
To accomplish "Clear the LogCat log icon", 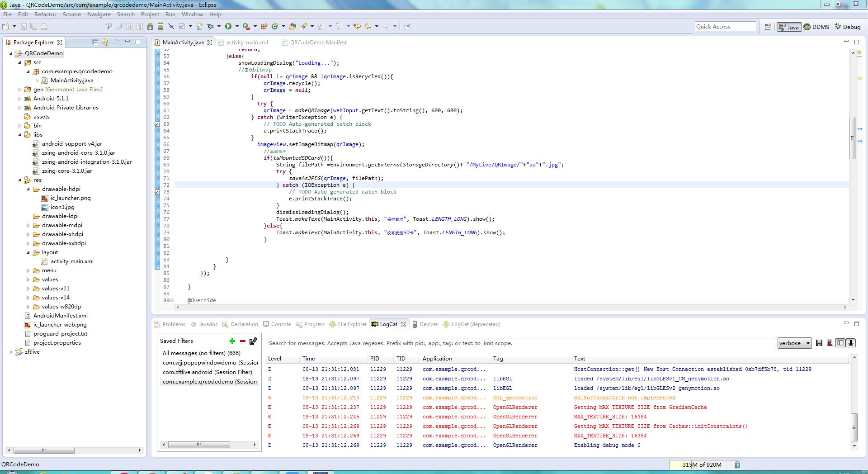I will point(830,343).
